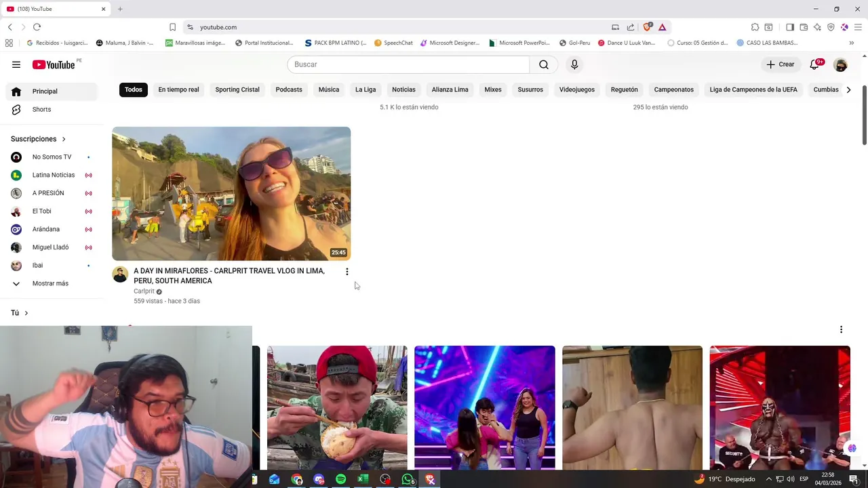Select the La Liga chip
The image size is (868, 488).
pos(366,89)
